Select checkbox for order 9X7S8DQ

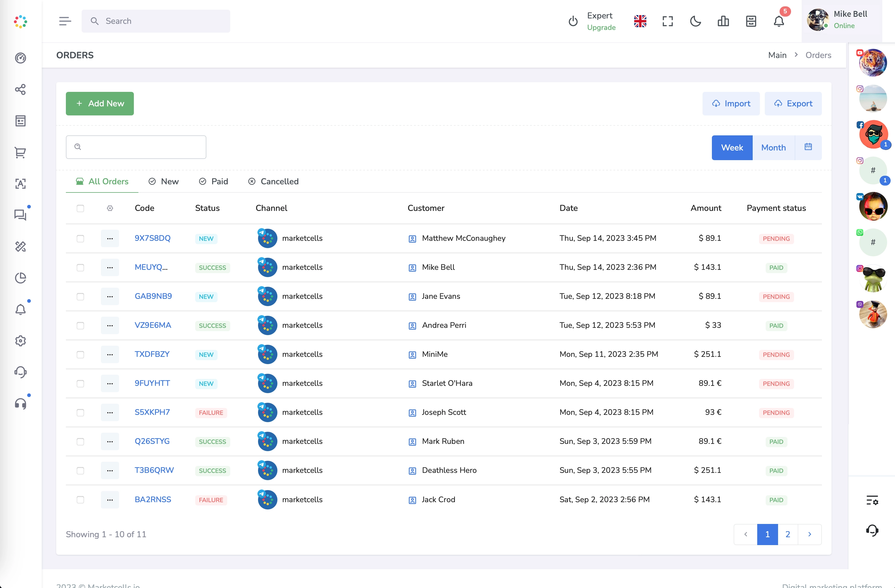point(80,239)
